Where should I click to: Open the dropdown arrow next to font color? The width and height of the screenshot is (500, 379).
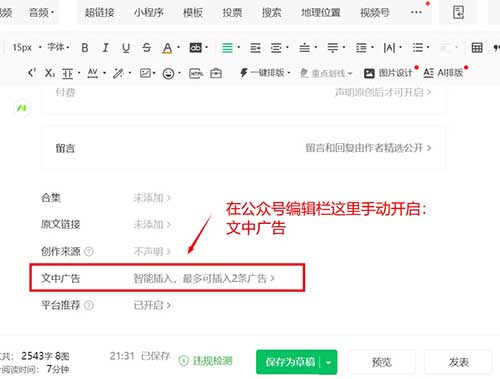[x=178, y=48]
